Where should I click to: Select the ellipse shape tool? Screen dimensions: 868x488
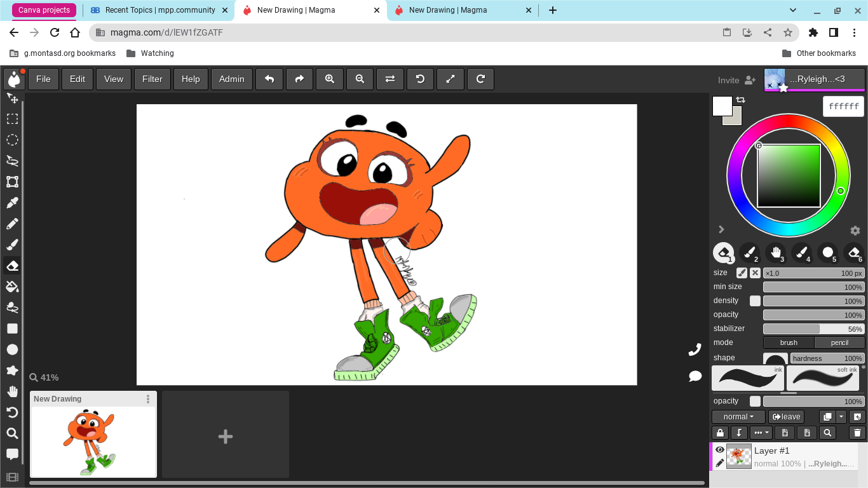pyautogui.click(x=12, y=349)
